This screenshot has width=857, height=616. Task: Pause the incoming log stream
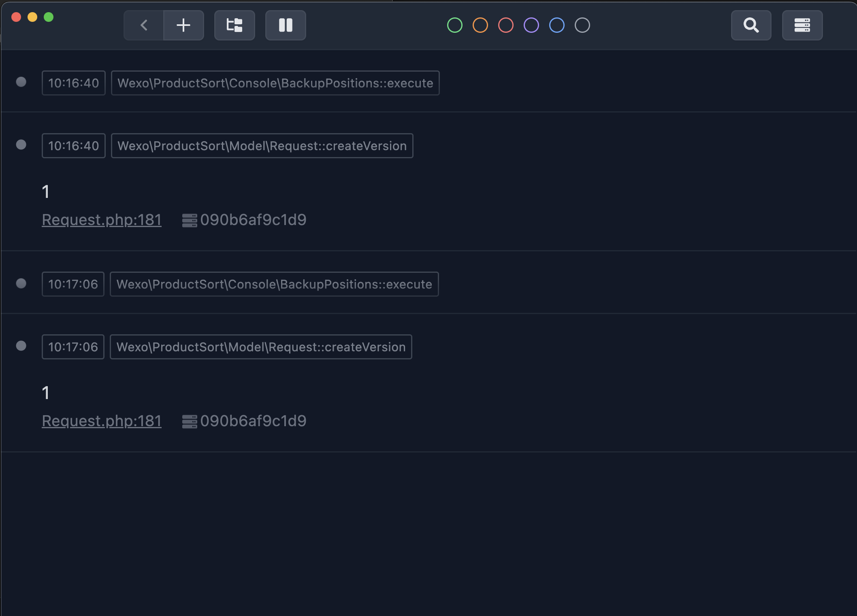tap(285, 25)
